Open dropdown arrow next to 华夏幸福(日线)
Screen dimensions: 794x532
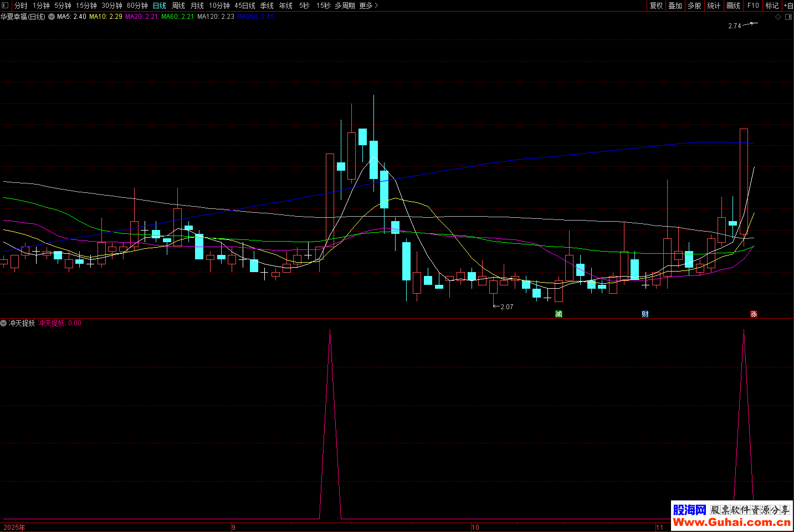[x=52, y=17]
